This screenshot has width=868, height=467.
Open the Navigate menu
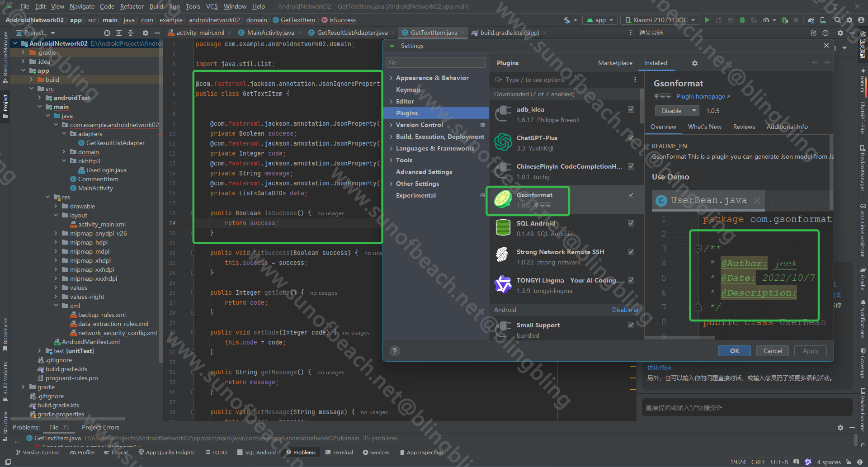pyautogui.click(x=82, y=6)
